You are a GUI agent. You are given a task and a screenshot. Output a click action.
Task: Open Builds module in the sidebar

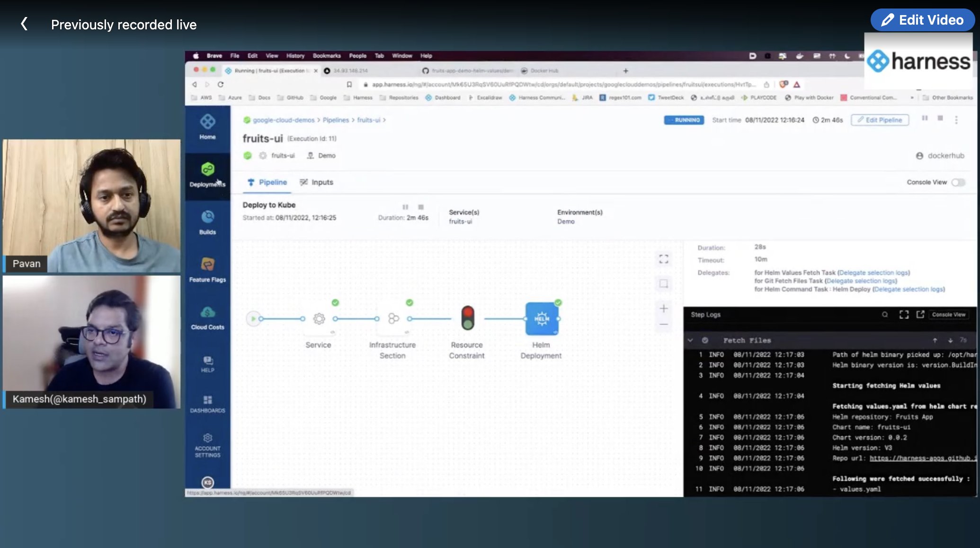tap(207, 222)
